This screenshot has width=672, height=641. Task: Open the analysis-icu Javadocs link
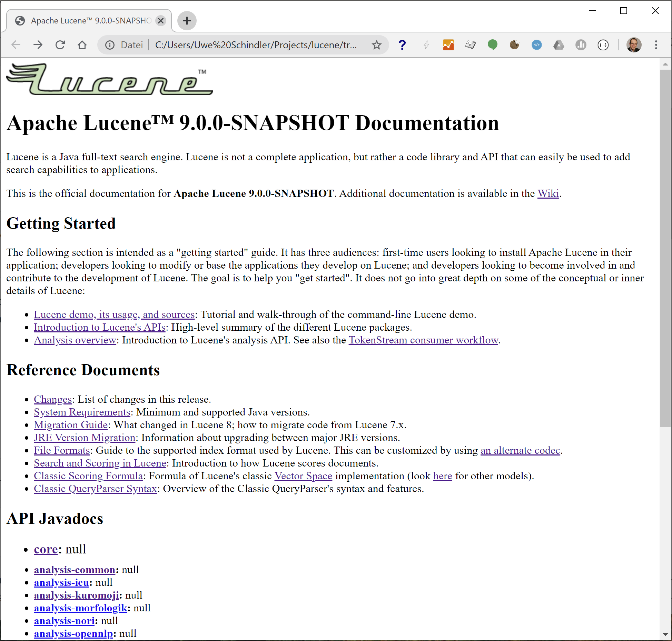click(61, 582)
